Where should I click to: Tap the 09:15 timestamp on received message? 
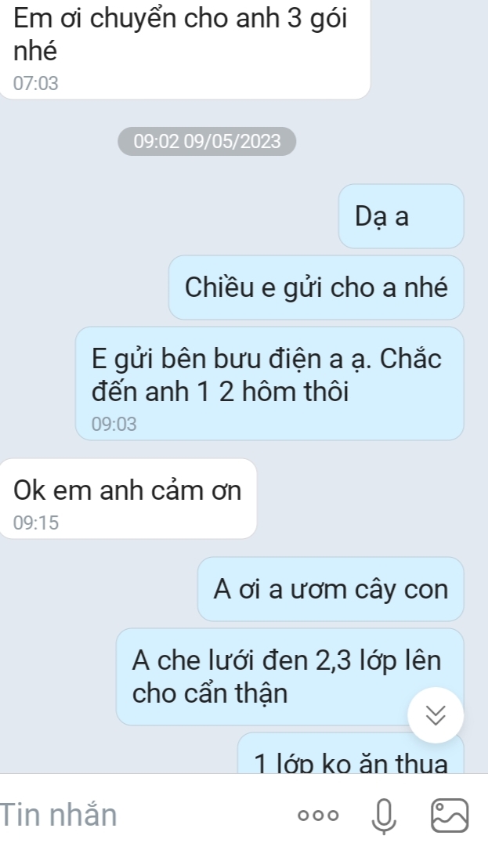point(36,523)
